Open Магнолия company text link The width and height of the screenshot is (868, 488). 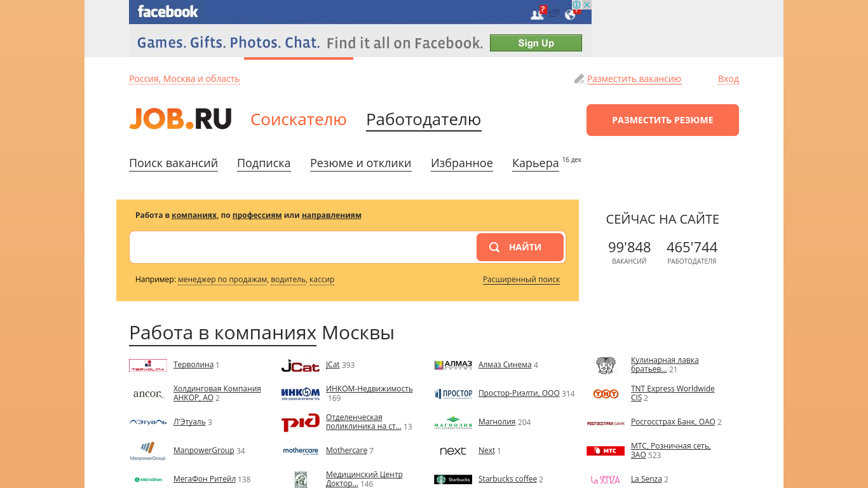coord(497,422)
